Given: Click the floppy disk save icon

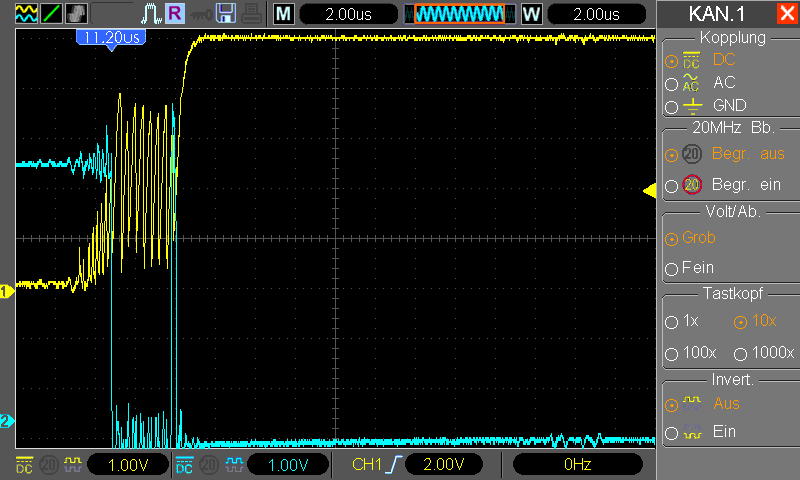Looking at the screenshot, I should click(x=226, y=13).
